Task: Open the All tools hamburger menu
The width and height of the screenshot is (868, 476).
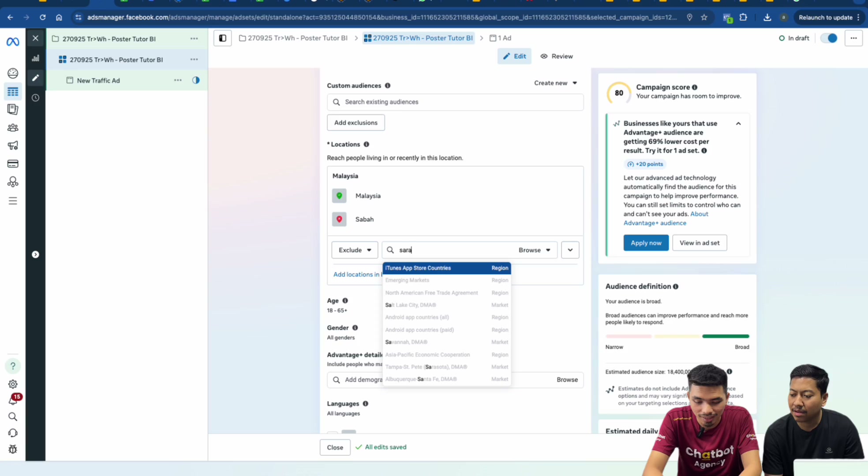Action: (x=13, y=201)
